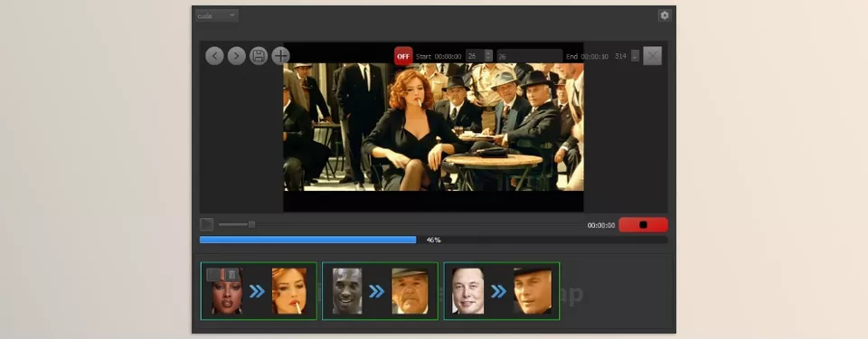Delete the first face pair with trash icon
Image resolution: width=868 pixels, height=339 pixels.
coord(232,274)
